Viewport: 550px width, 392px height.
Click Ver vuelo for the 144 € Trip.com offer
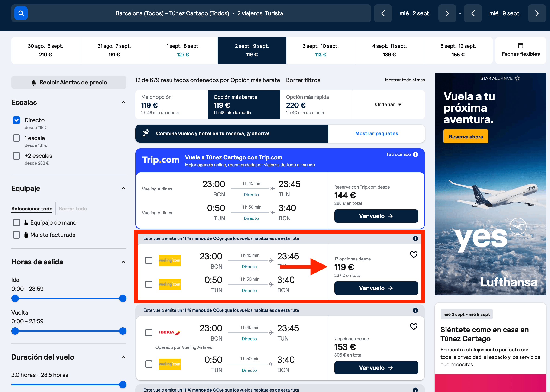376,216
